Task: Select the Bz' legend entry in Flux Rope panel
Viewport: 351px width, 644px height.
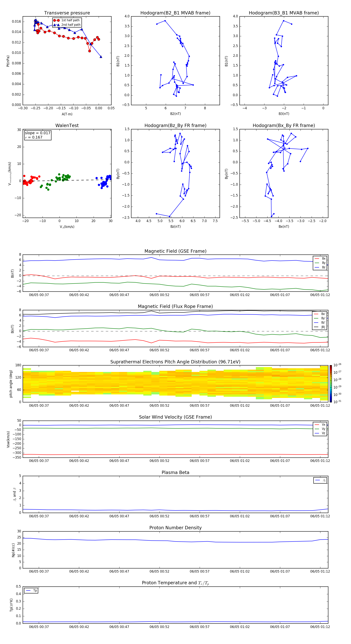Action: point(320,323)
